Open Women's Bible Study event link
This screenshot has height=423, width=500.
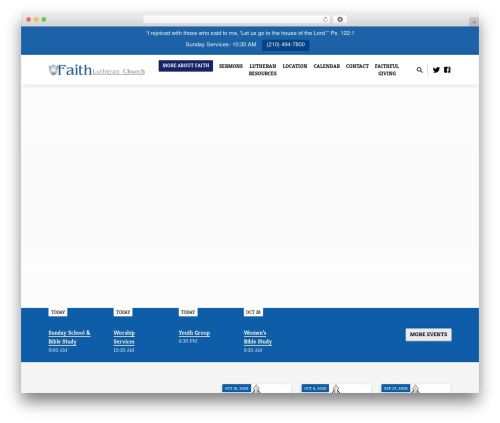tap(258, 337)
